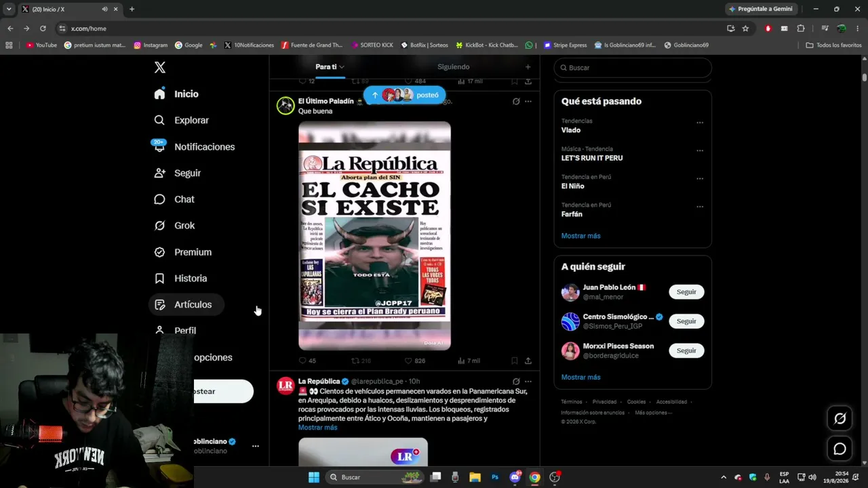868x488 pixels.
Task: Mute the Inicio / X tab audio
Action: click(104, 9)
